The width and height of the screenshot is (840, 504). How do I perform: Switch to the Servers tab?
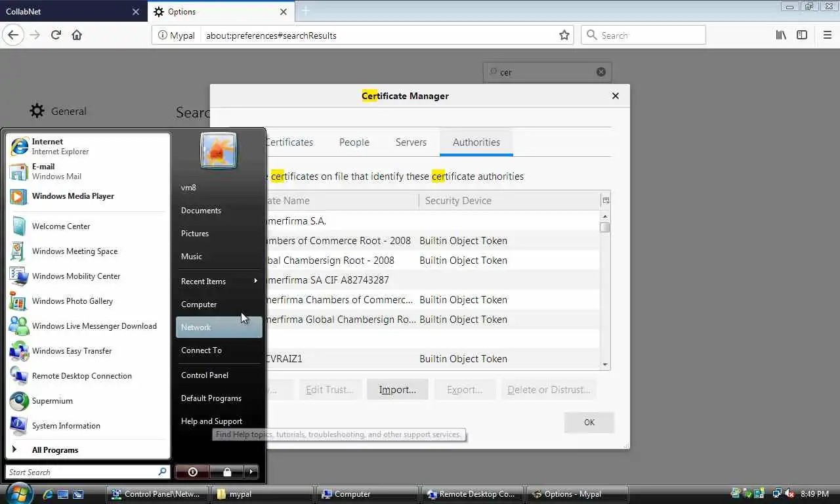[411, 142]
